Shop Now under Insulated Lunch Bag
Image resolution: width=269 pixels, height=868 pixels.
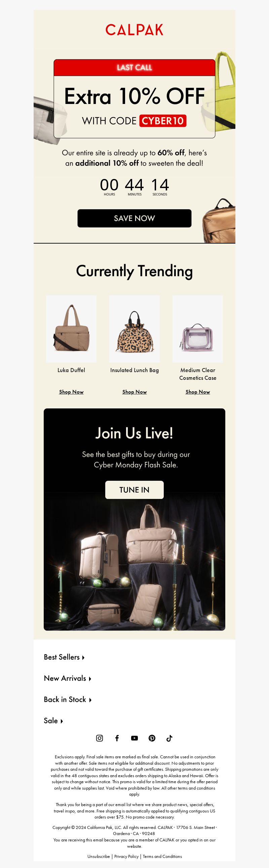[134, 392]
